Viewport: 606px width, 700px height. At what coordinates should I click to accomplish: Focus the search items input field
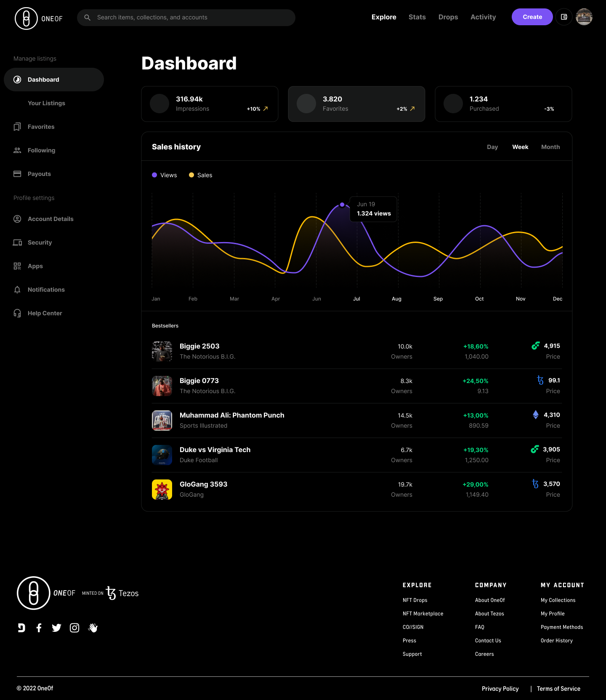[x=186, y=18]
